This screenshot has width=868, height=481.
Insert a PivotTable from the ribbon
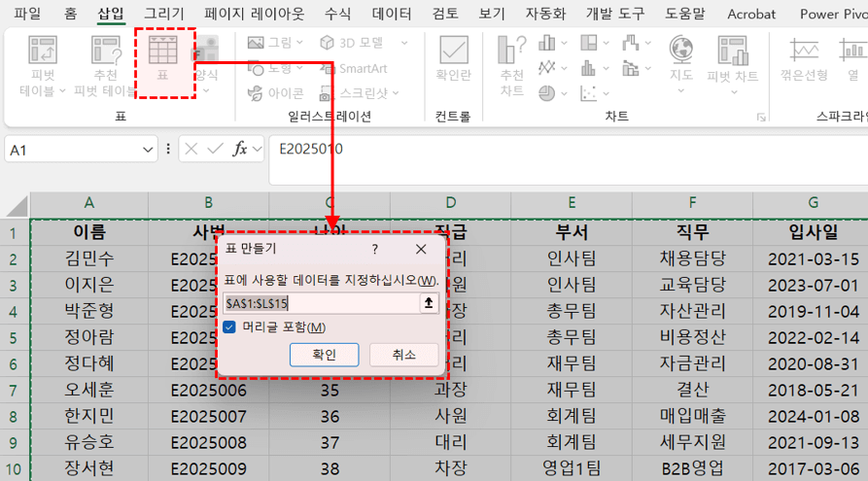click(x=43, y=51)
